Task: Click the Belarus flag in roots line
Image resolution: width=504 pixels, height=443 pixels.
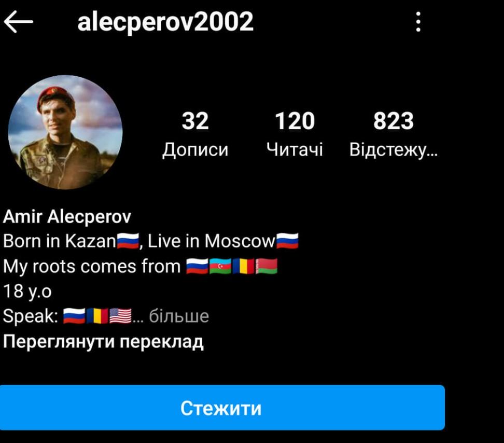Action: tap(267, 266)
